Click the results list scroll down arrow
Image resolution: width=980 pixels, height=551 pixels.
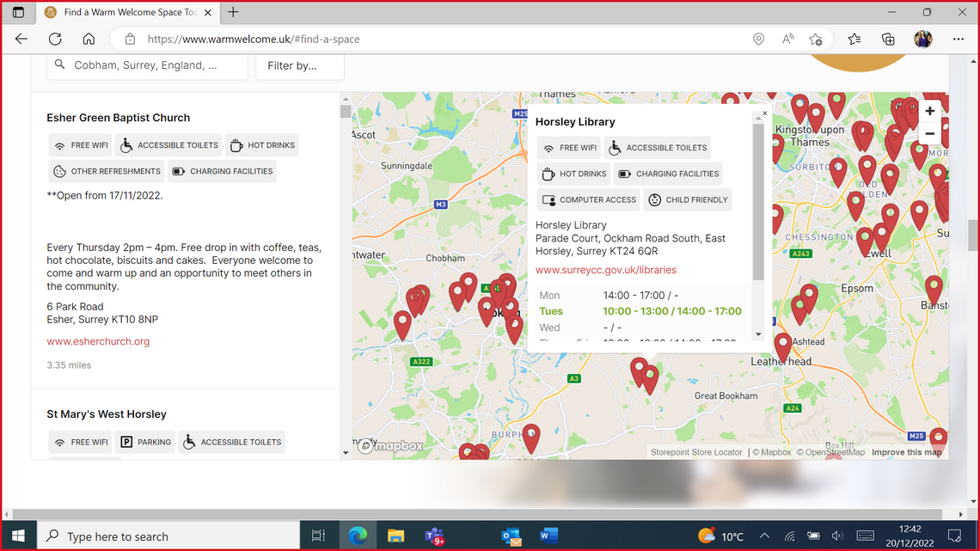pyautogui.click(x=346, y=453)
